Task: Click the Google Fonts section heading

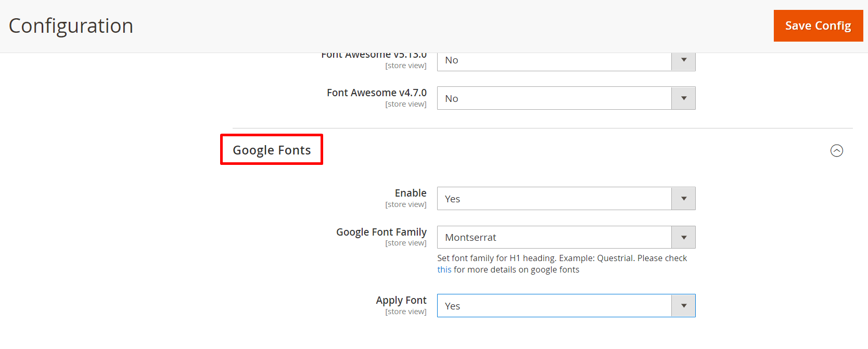Action: [x=272, y=150]
